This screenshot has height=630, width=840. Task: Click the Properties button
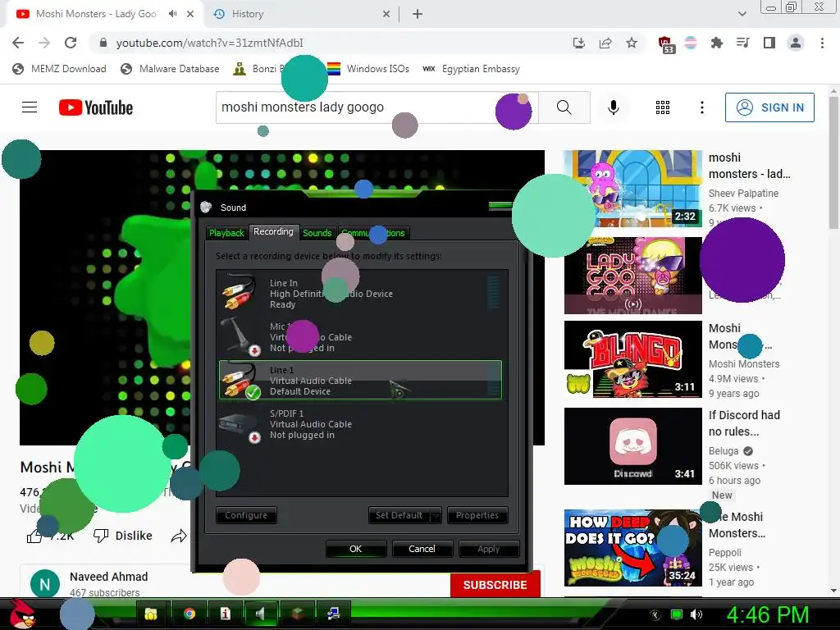point(477,515)
